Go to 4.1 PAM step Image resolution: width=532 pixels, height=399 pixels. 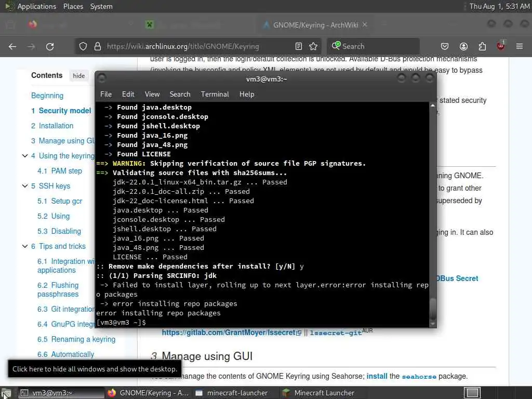pos(60,171)
